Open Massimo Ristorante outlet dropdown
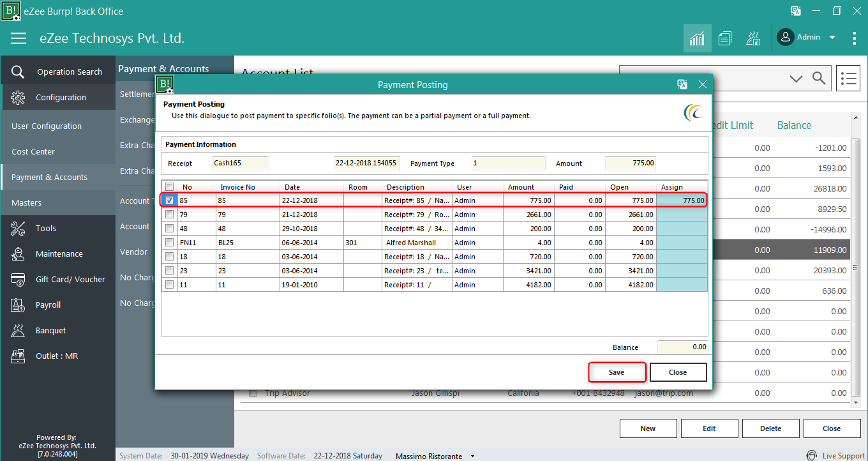Image resolution: width=868 pixels, height=461 pixels. click(472, 456)
